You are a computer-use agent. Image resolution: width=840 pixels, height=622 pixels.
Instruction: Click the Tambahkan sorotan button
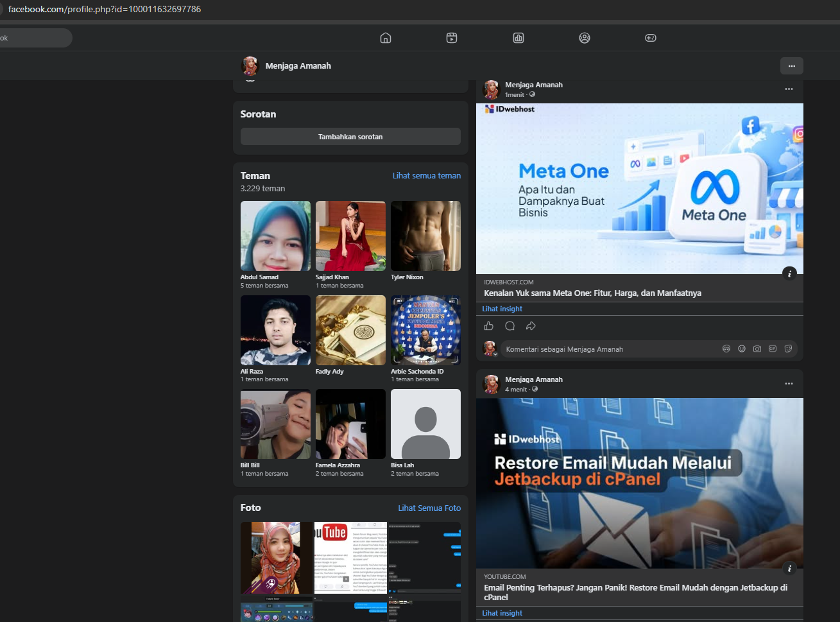pos(350,137)
